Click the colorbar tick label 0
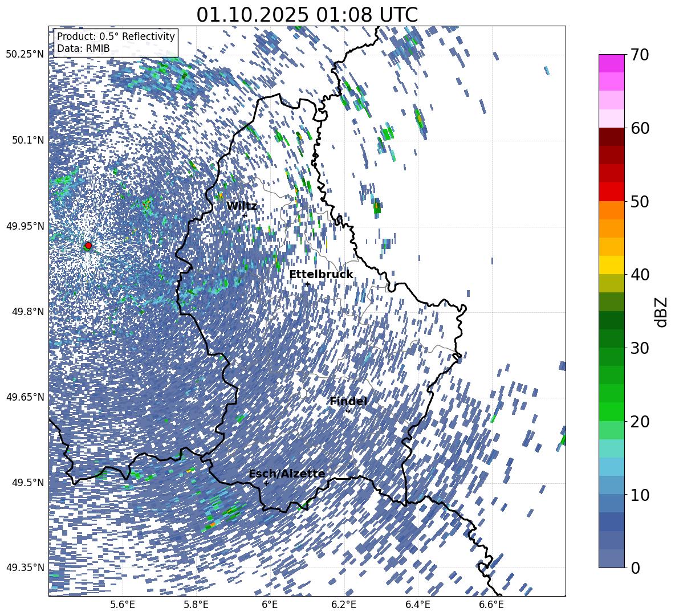675x616 pixels. tap(635, 568)
